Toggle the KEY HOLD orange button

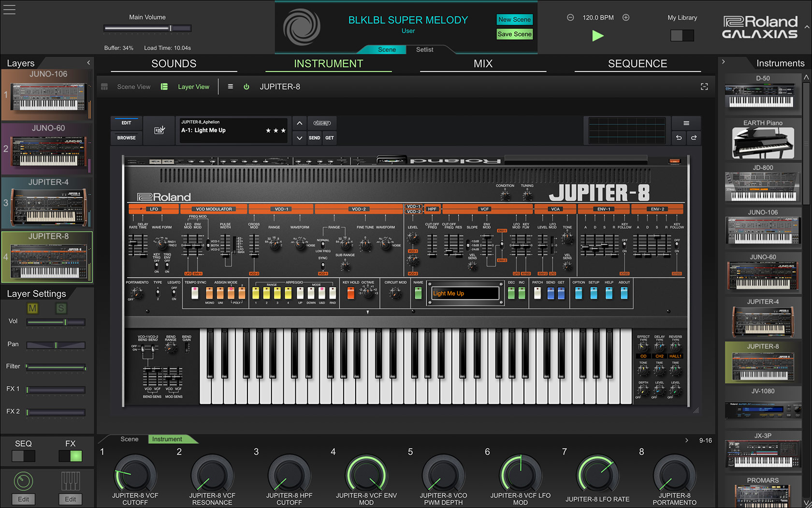351,293
